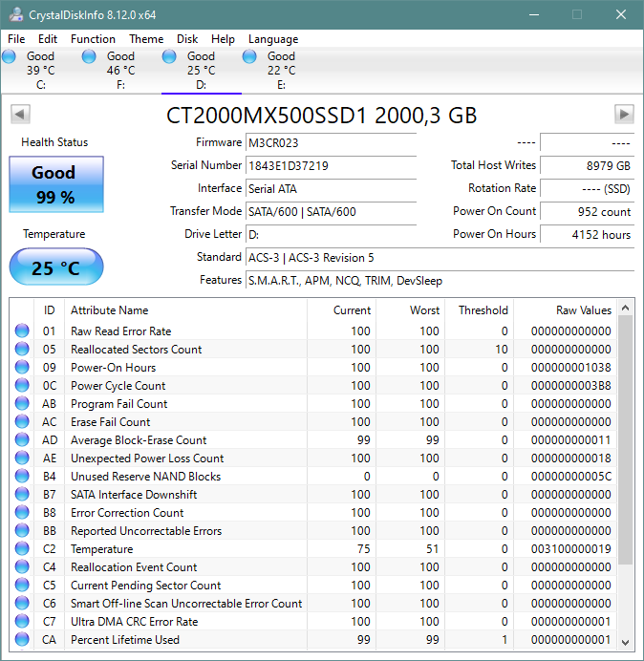The height and width of the screenshot is (661, 644).
Task: Click the CrystalDiskInfo app icon in title bar
Action: click(16, 14)
